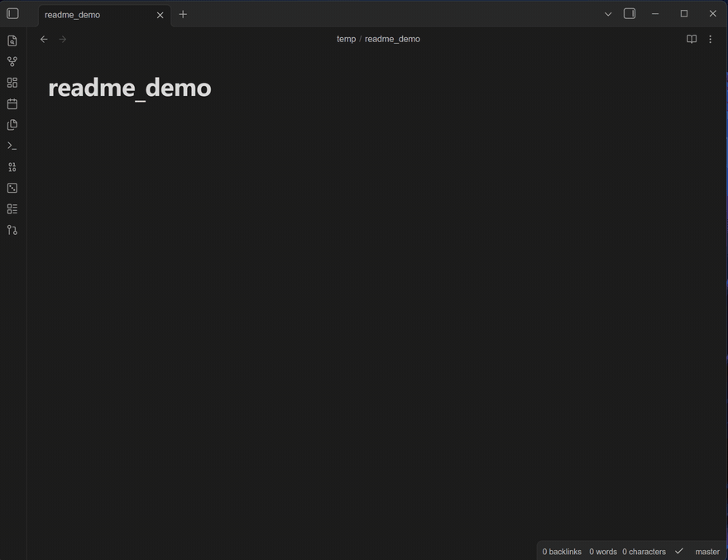This screenshot has height=560, width=728.
Task: Maximize the Obsidian window
Action: pos(684,14)
